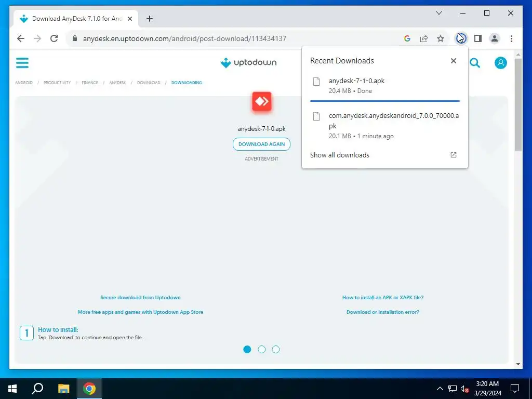Screen dimensions: 532x399
Task: Open downloads page external-link icon
Action: pos(453,155)
